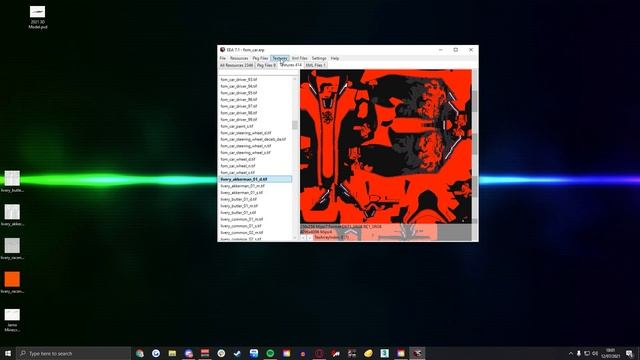
Task: Click the EEA app icon in the taskbar
Action: coord(417,353)
